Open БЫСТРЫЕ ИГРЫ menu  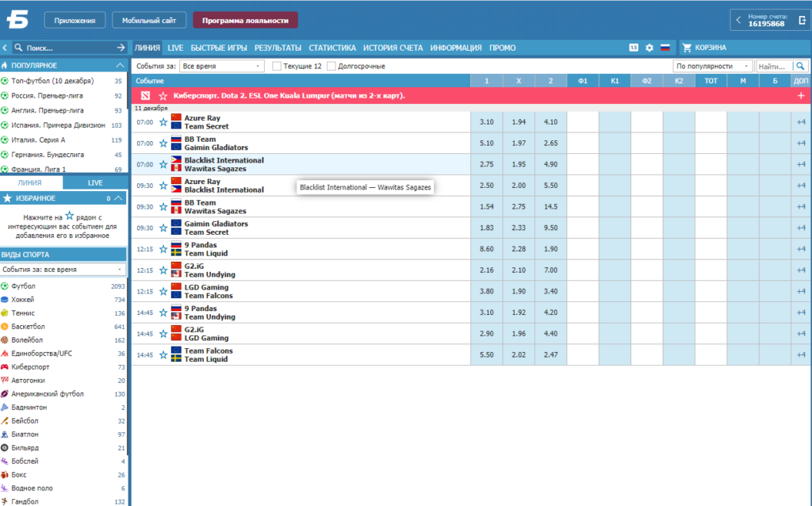tap(219, 48)
